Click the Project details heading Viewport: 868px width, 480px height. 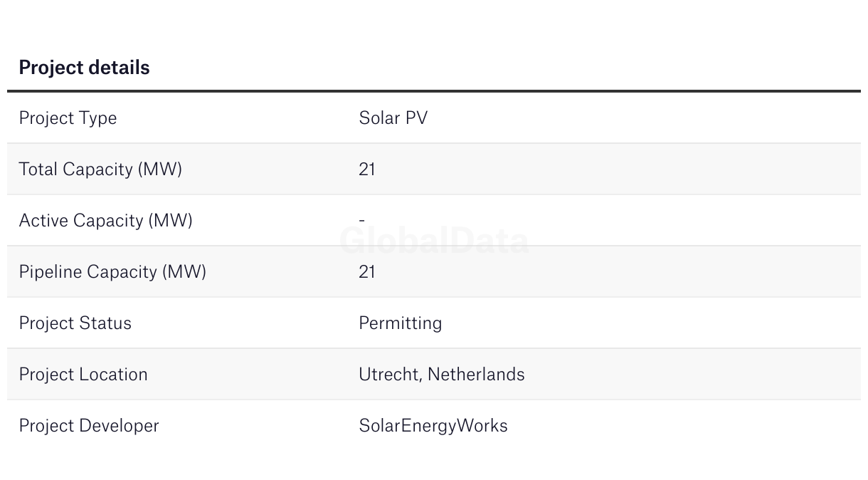[84, 68]
